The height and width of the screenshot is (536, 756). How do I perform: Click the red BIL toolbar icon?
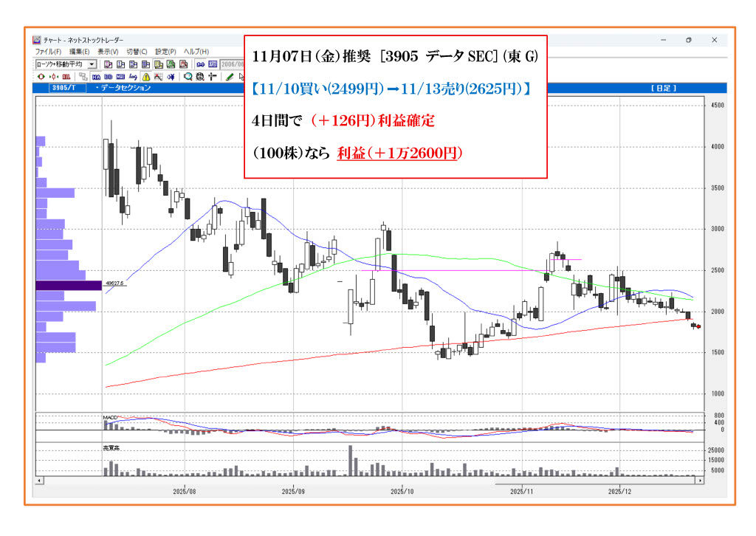tap(66, 76)
